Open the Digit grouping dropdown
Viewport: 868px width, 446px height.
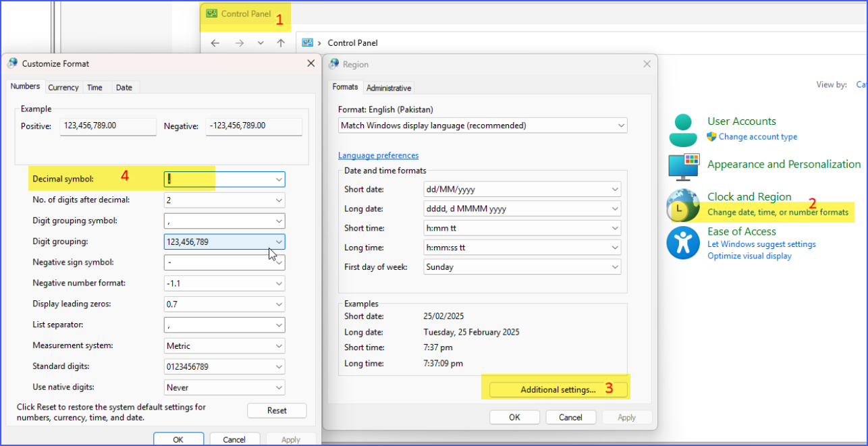click(279, 242)
